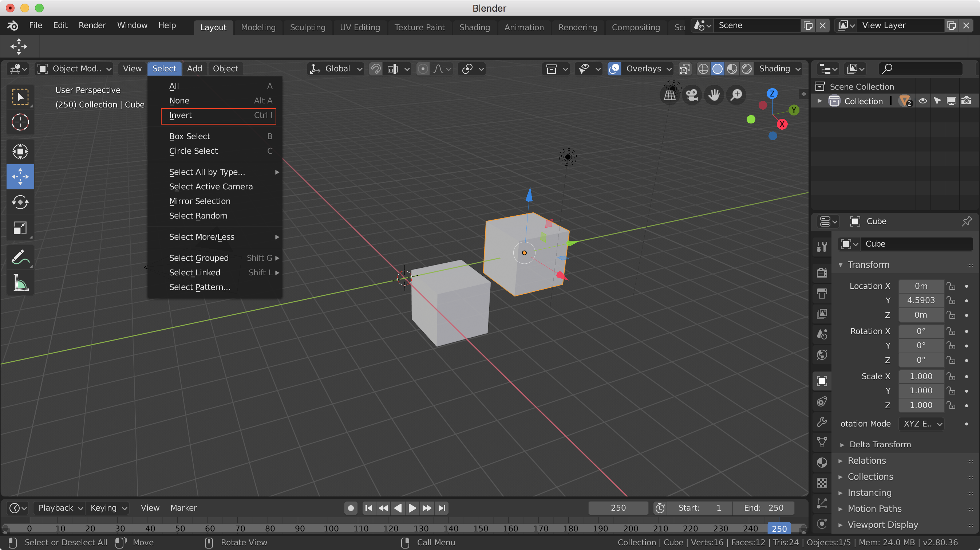Image resolution: width=980 pixels, height=550 pixels.
Task: Enable auto keying record button
Action: pyautogui.click(x=351, y=508)
